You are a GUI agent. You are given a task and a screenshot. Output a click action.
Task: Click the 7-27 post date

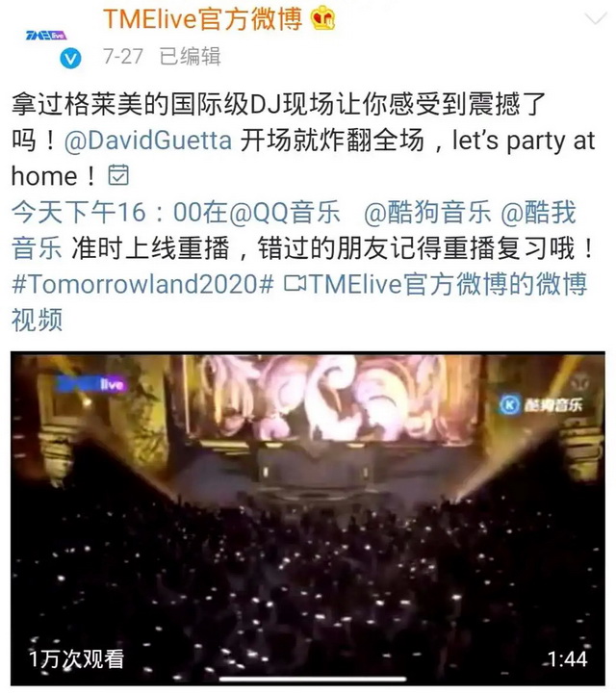pyautogui.click(x=123, y=56)
